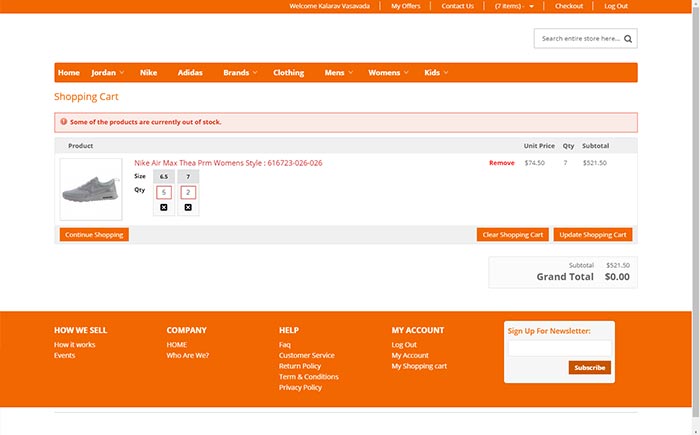
Task: Click the Checkout link in the top bar
Action: 569,6
